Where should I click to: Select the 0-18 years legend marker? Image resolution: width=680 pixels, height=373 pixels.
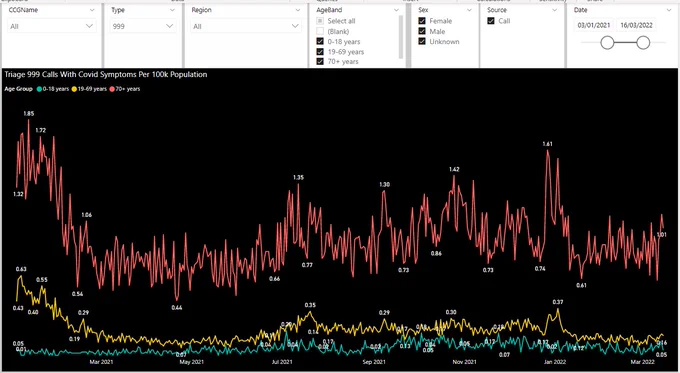tap(40, 89)
